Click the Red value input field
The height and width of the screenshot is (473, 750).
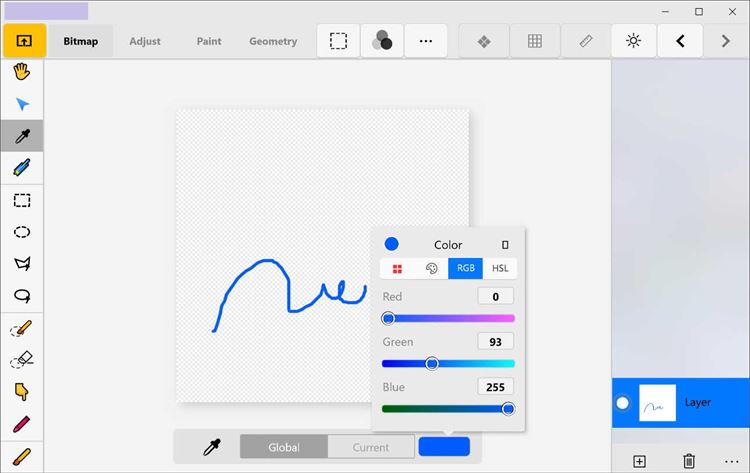(x=496, y=297)
